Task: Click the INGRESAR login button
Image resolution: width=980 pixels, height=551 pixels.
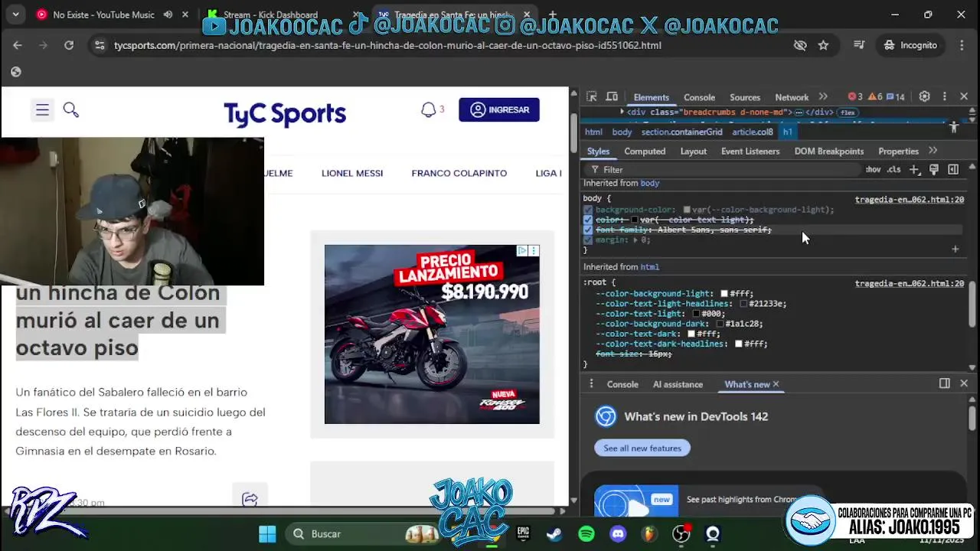Action: 499,109
